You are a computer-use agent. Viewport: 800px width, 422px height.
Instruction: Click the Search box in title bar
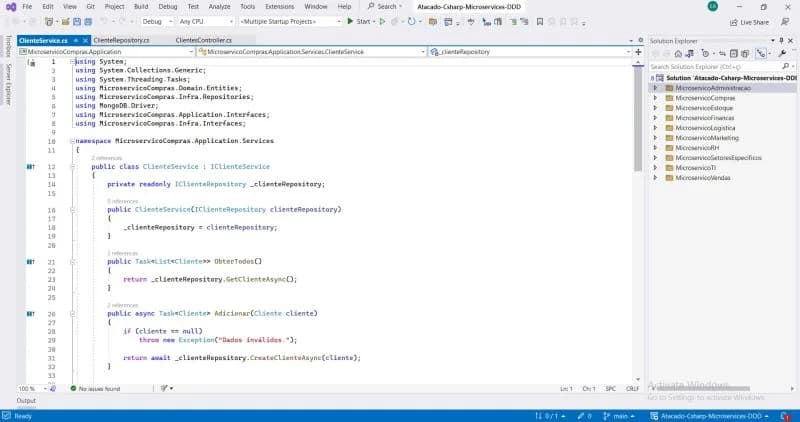pos(385,7)
